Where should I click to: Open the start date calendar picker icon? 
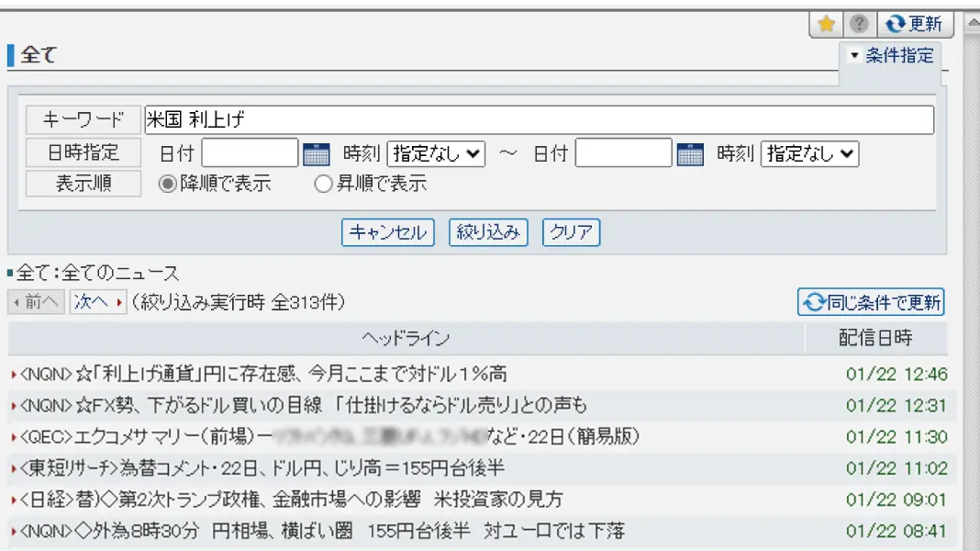(317, 154)
